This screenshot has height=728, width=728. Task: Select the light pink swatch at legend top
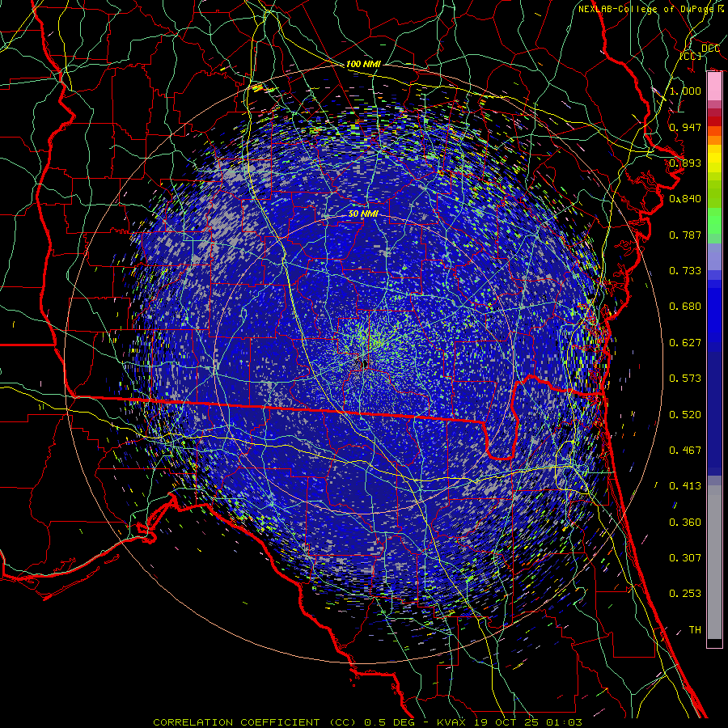click(x=714, y=87)
